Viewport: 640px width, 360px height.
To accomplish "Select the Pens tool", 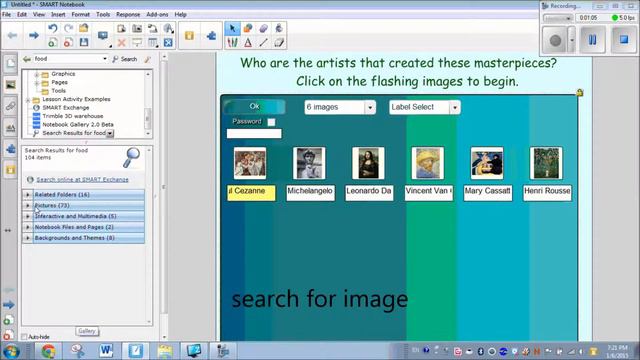I will click(232, 42).
